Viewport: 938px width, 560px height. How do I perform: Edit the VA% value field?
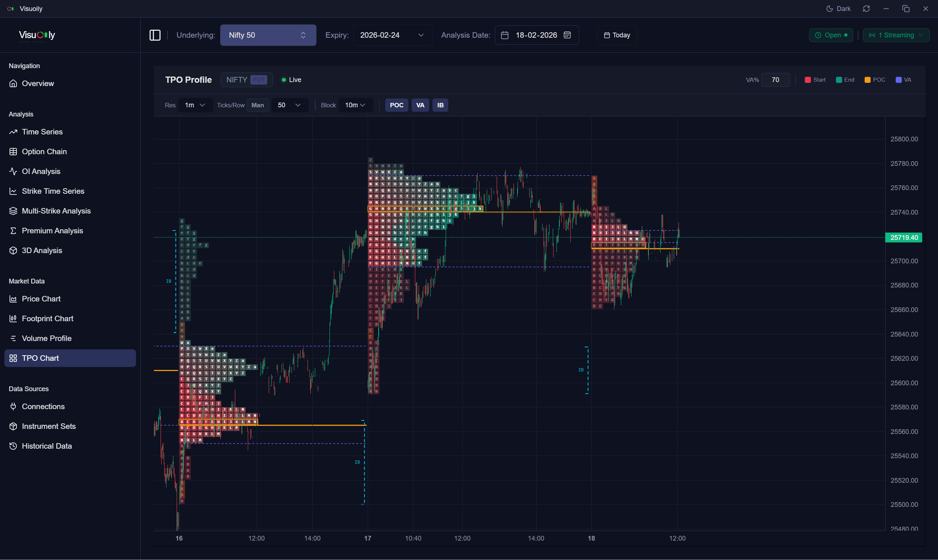point(776,79)
